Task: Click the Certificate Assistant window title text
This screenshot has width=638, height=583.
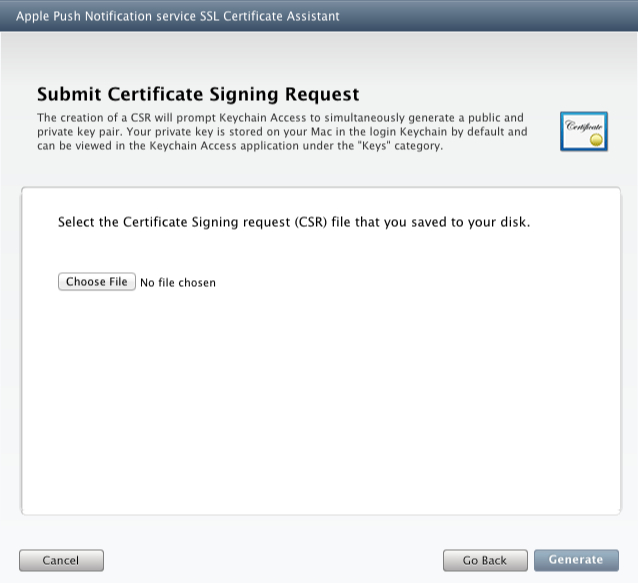Action: [178, 16]
